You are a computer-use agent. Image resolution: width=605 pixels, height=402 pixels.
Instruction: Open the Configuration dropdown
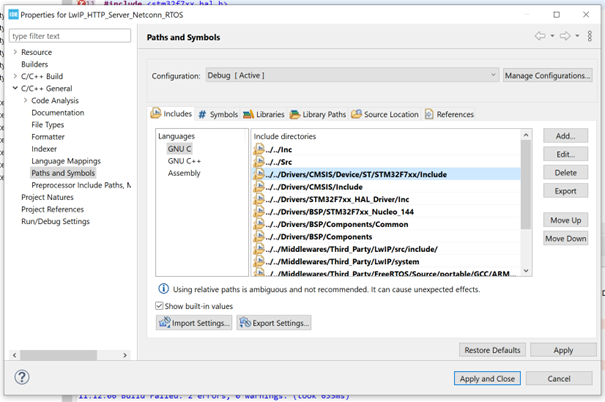(x=352, y=75)
